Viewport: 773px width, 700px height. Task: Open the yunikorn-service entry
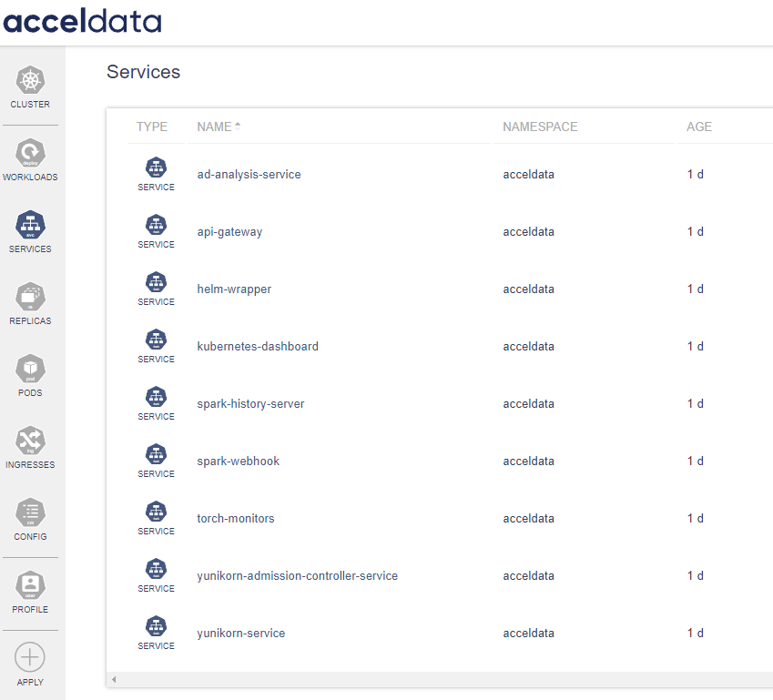coord(241,633)
